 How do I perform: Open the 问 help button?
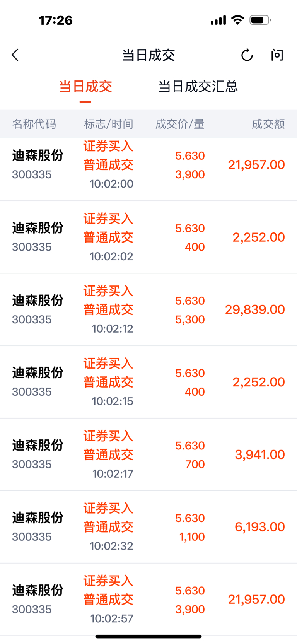pyautogui.click(x=277, y=55)
